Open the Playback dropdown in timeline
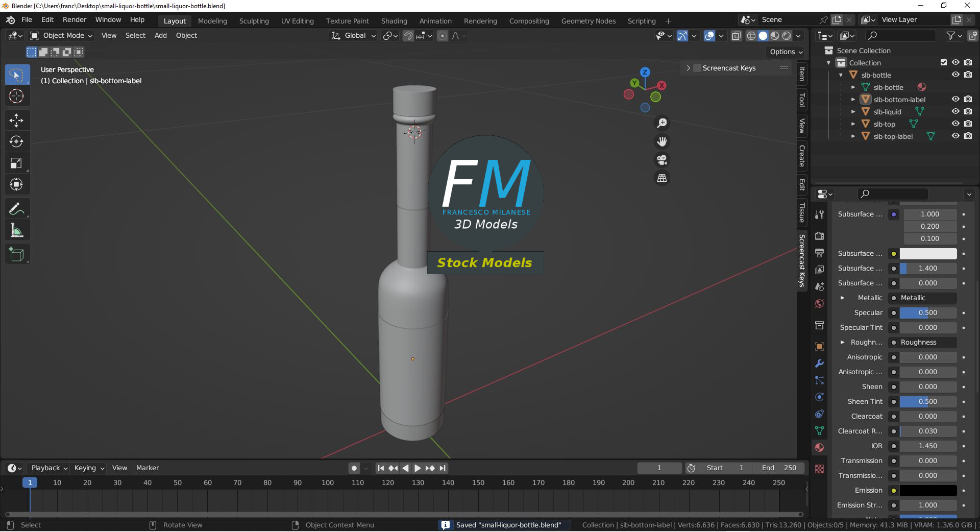980x532 pixels. click(50, 468)
